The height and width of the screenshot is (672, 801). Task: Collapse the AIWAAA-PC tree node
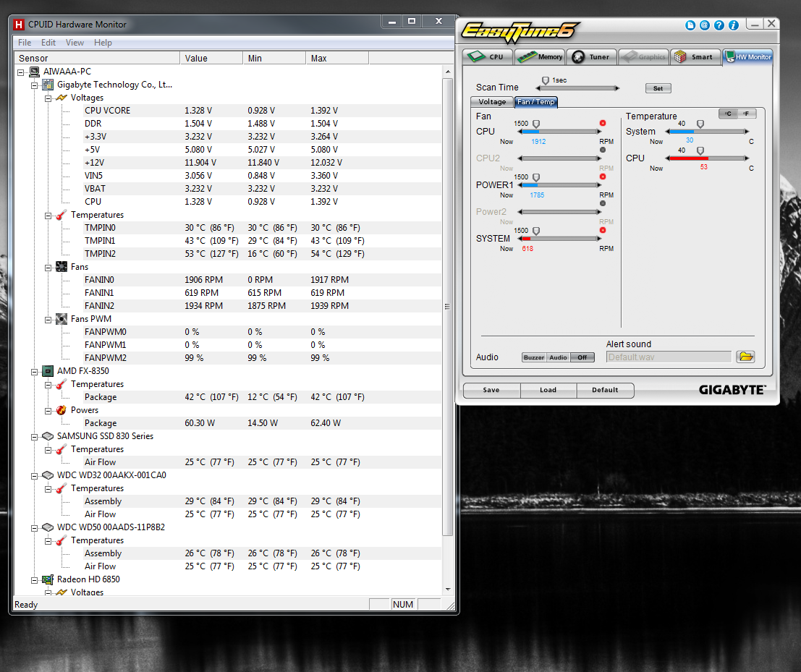click(x=20, y=72)
